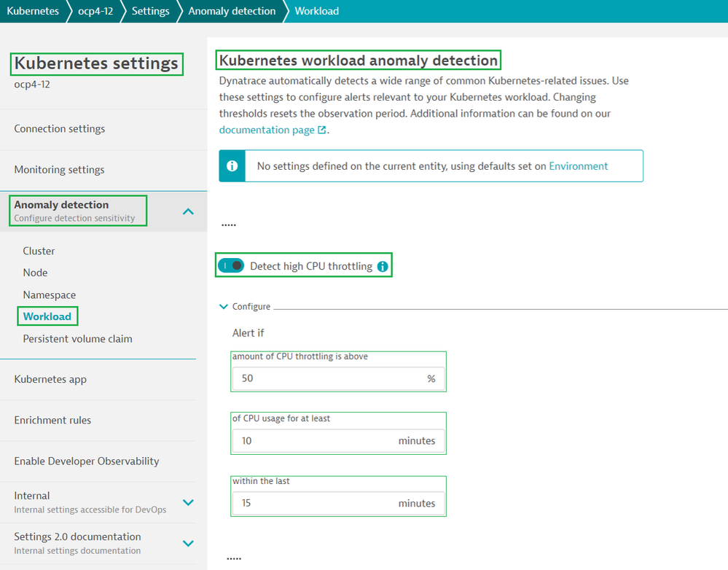Click the info icon in the defaults banner
The width and height of the screenshot is (728, 570).
[232, 166]
